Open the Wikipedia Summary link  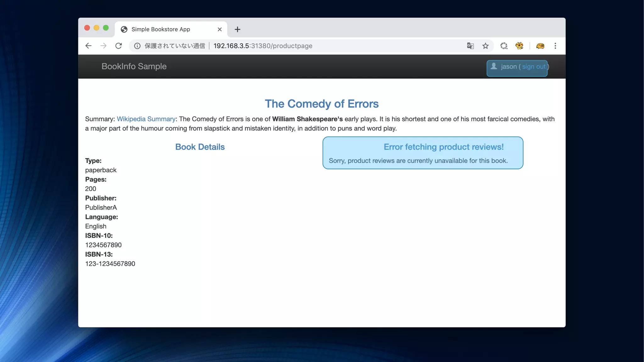pos(146,119)
